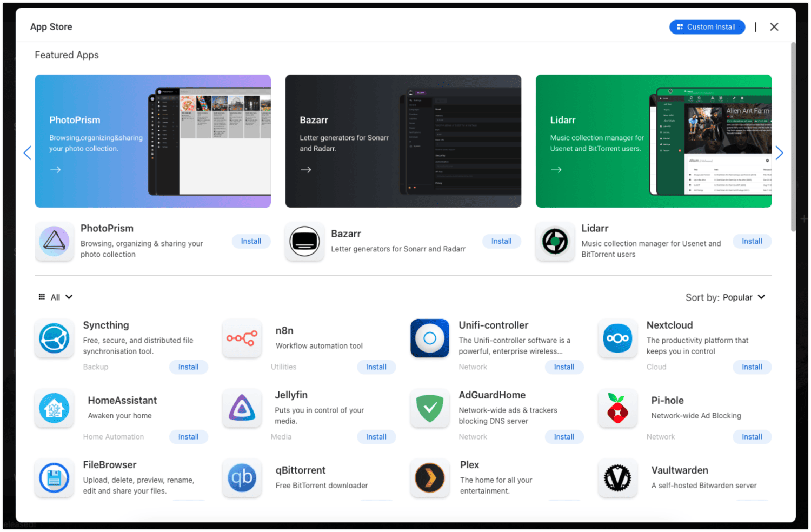Click the Network label under Pi-hole
The height and width of the screenshot is (532, 811).
pyautogui.click(x=661, y=437)
